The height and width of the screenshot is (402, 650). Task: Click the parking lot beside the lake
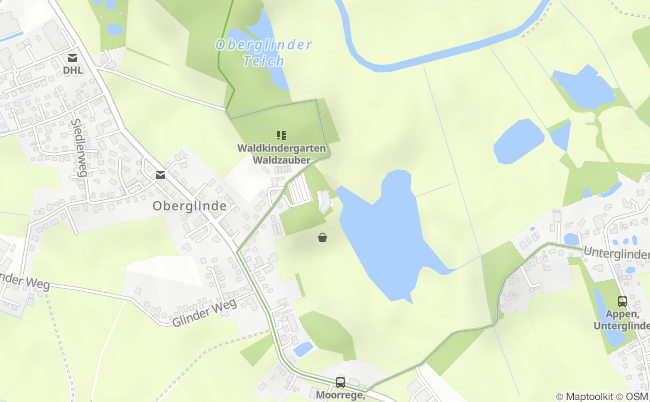coord(300,189)
